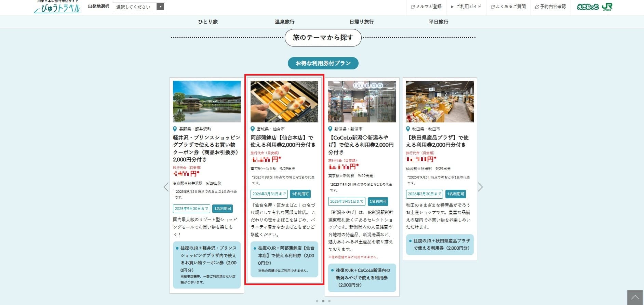Select the first carousel pagination dot
The height and width of the screenshot is (305, 644).
click(317, 301)
